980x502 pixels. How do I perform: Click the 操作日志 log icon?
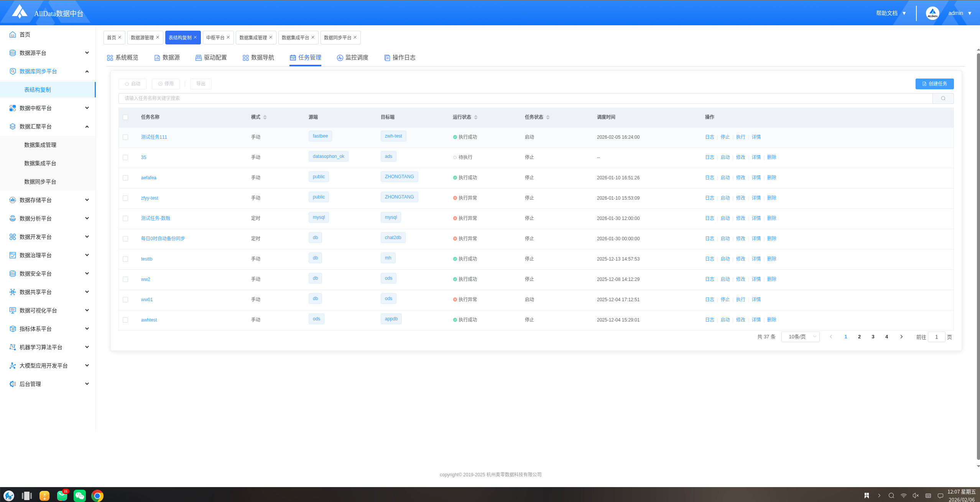(387, 58)
